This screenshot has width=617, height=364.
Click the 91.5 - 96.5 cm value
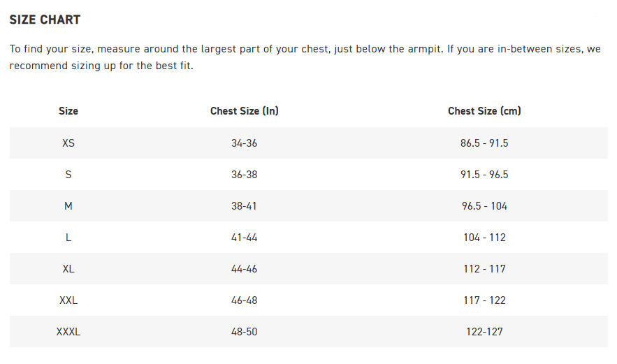point(484,175)
